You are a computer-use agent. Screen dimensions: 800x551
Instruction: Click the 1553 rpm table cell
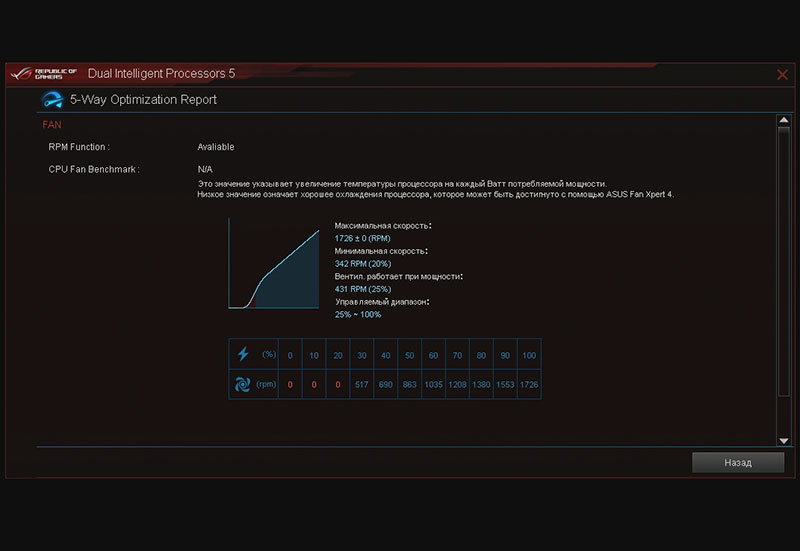pos(505,385)
